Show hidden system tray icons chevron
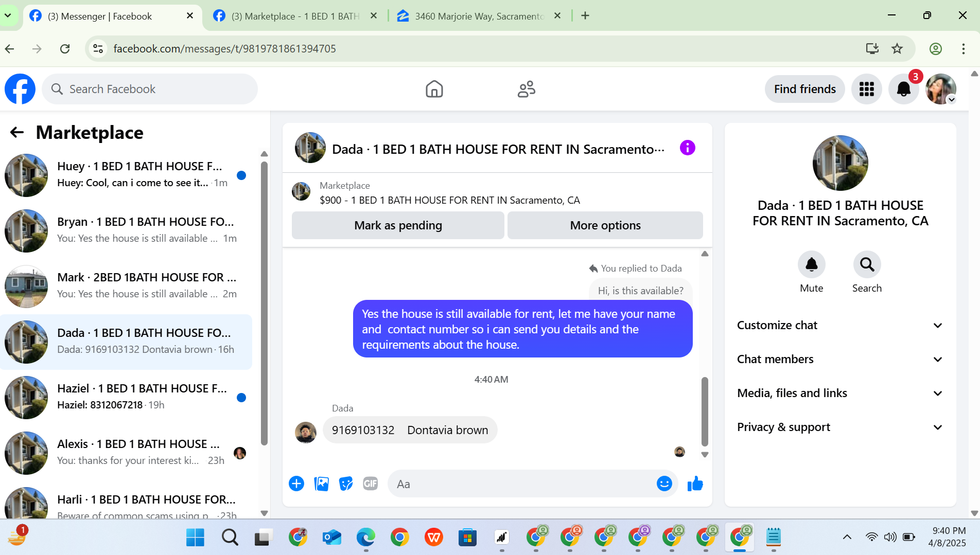The height and width of the screenshot is (555, 980). click(847, 538)
